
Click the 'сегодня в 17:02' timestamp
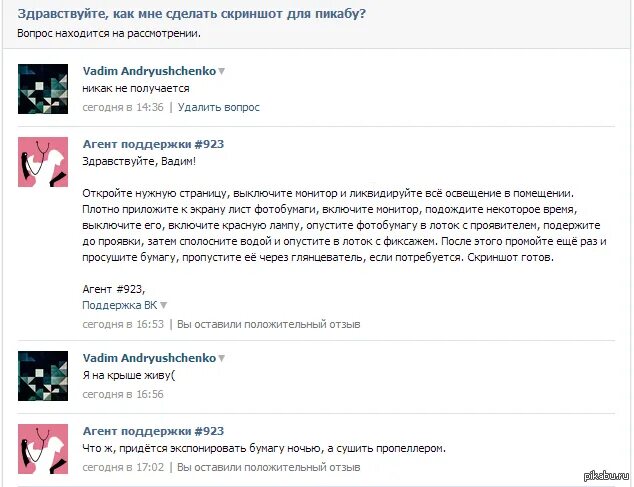pyautogui.click(x=122, y=467)
